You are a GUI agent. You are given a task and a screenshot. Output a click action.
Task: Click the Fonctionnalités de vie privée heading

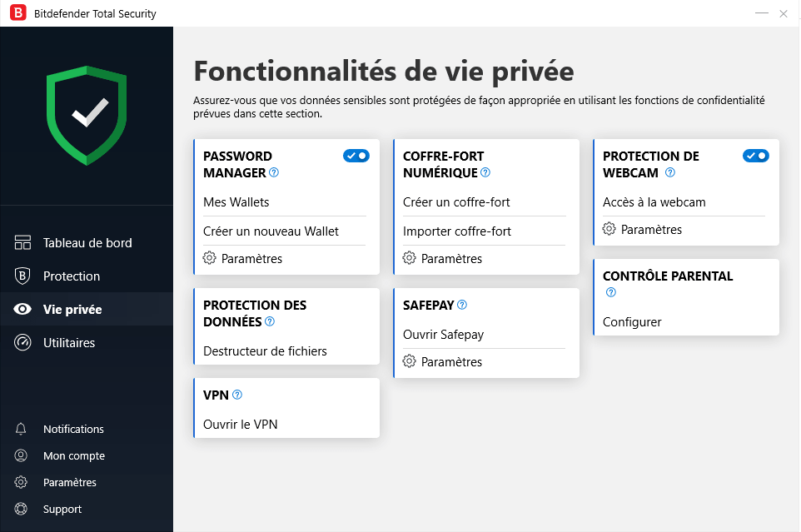[384, 71]
